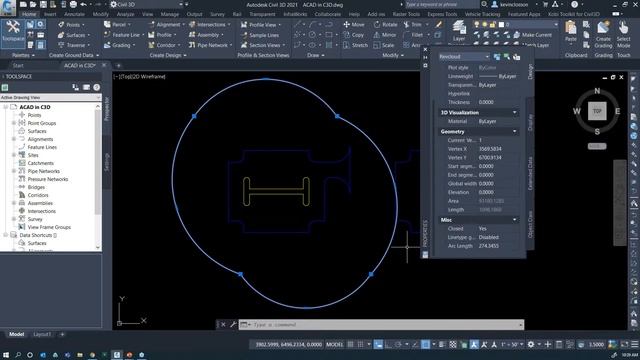
Task: Open the Analyze ribbon tab
Action: click(x=125, y=14)
